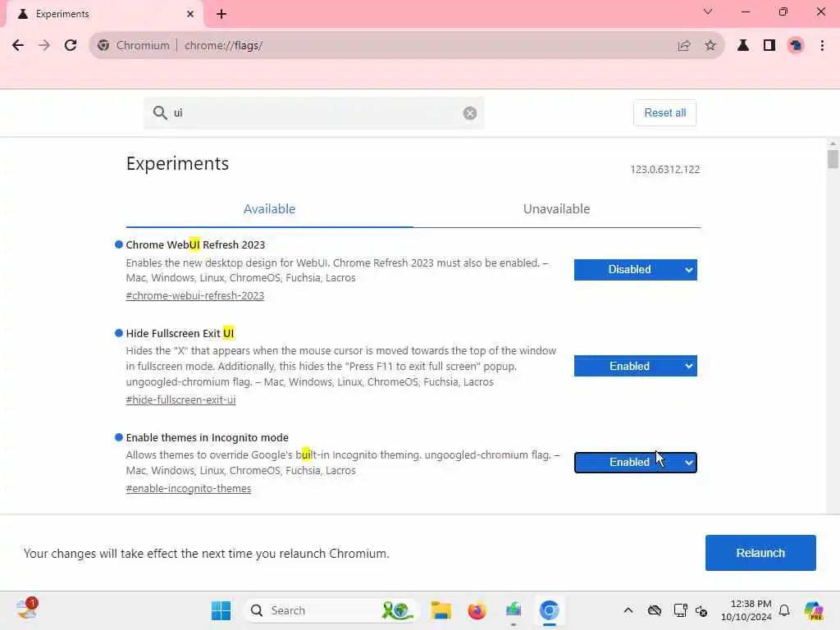Open the Experiments flask icon in toolbar
This screenshot has width=840, height=630.
743,46
